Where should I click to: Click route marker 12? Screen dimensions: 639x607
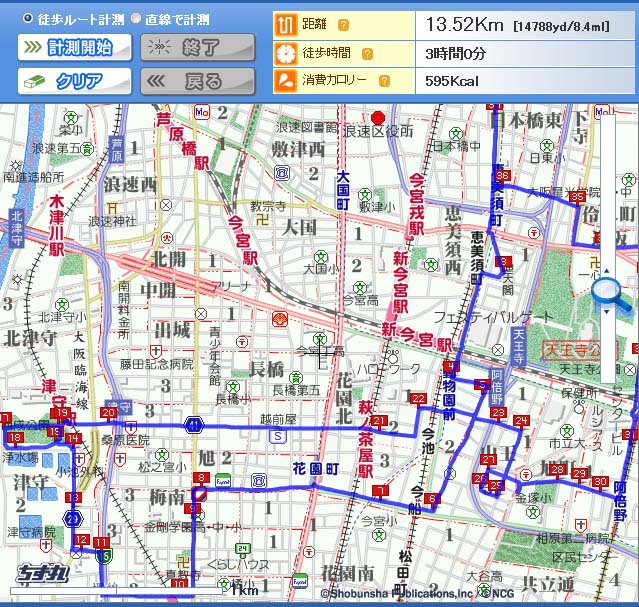point(82,540)
